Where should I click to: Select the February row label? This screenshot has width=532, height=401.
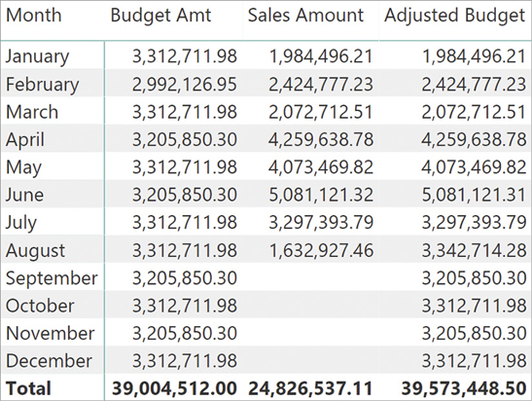(43, 85)
